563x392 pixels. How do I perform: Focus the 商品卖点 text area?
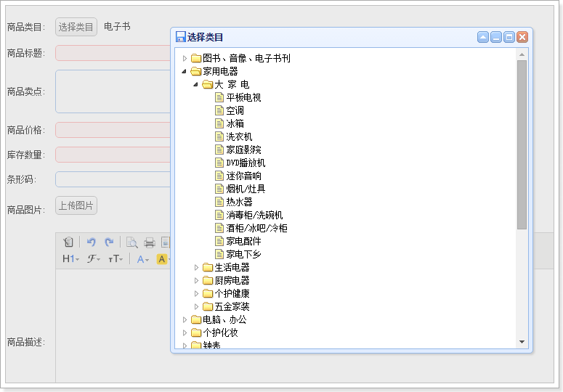tap(113, 91)
